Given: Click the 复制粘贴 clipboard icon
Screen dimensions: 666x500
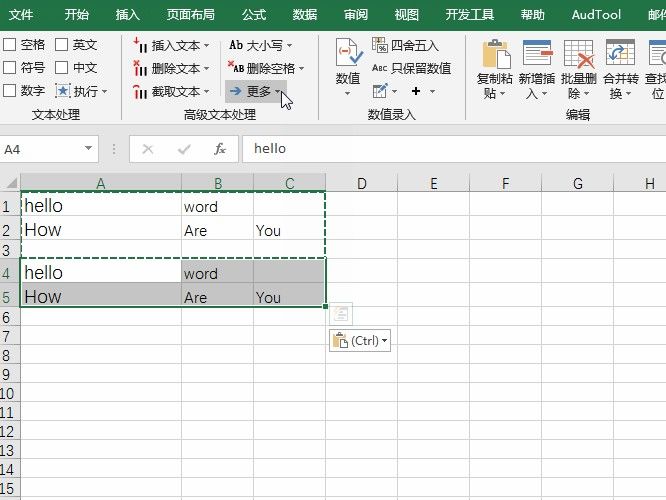Looking at the screenshot, I should coord(495,54).
